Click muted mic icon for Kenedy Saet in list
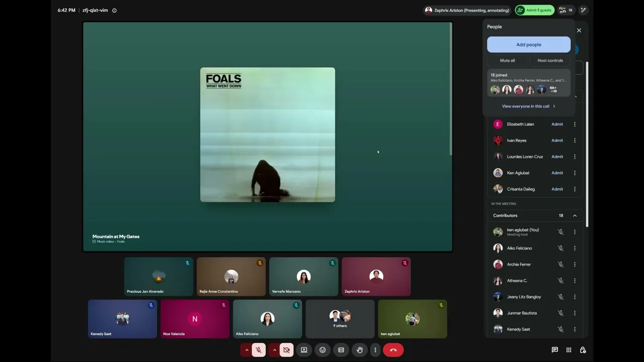The height and width of the screenshot is (362, 644). point(560,329)
